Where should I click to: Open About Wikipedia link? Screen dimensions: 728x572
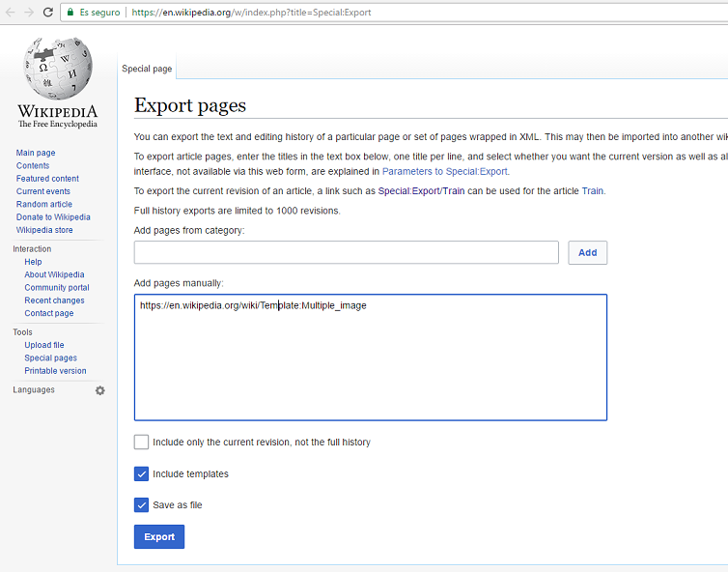pyautogui.click(x=54, y=274)
